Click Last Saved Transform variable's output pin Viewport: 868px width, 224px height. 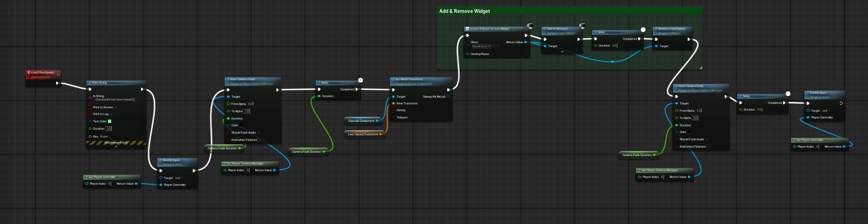coord(380,134)
